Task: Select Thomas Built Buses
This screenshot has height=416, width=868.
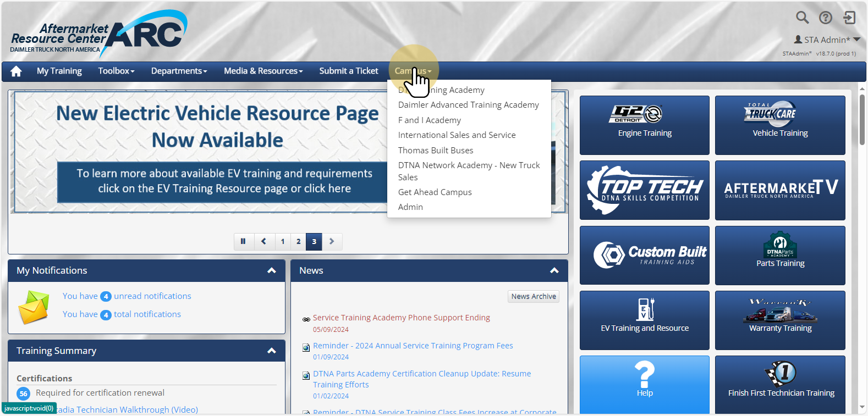Action: 436,151
